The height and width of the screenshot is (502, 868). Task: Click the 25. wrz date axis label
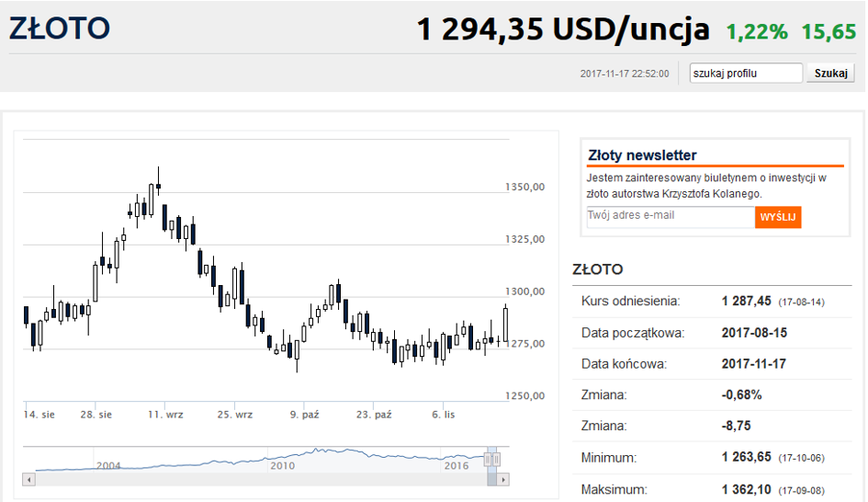click(x=235, y=415)
